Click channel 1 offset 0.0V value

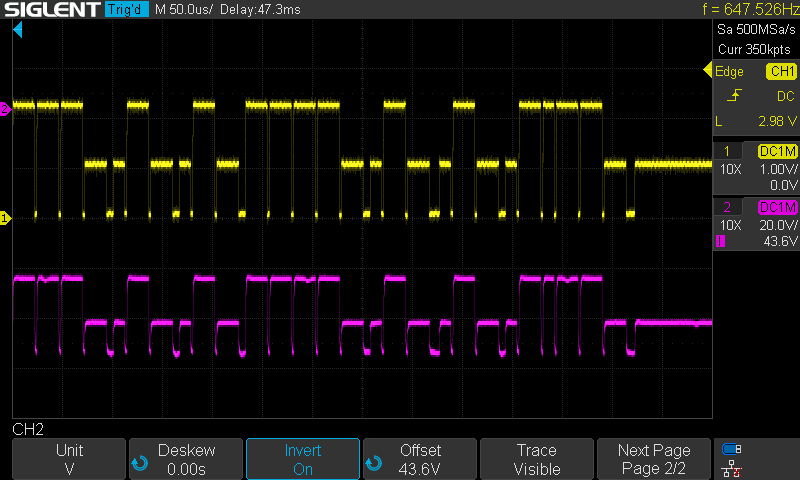point(784,185)
